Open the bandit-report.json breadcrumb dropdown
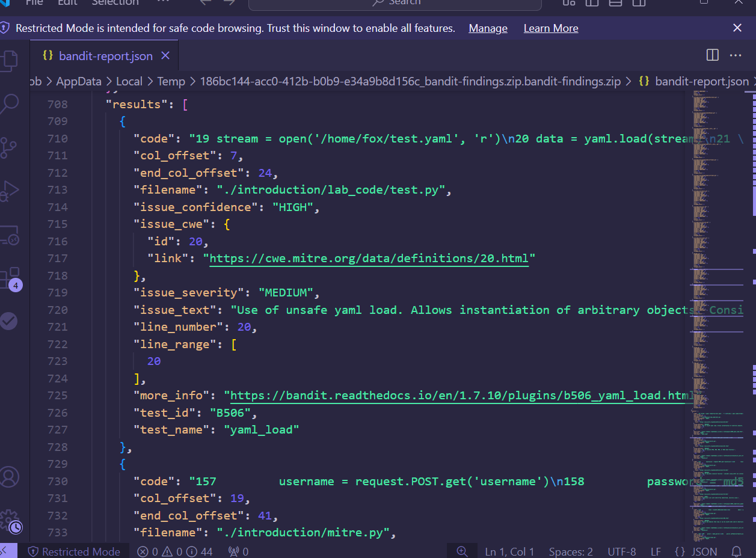Image resolution: width=756 pixels, height=558 pixels. tap(701, 81)
